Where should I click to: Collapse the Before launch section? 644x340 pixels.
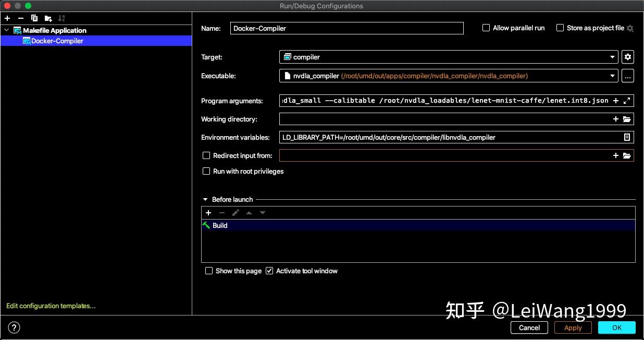[205, 199]
